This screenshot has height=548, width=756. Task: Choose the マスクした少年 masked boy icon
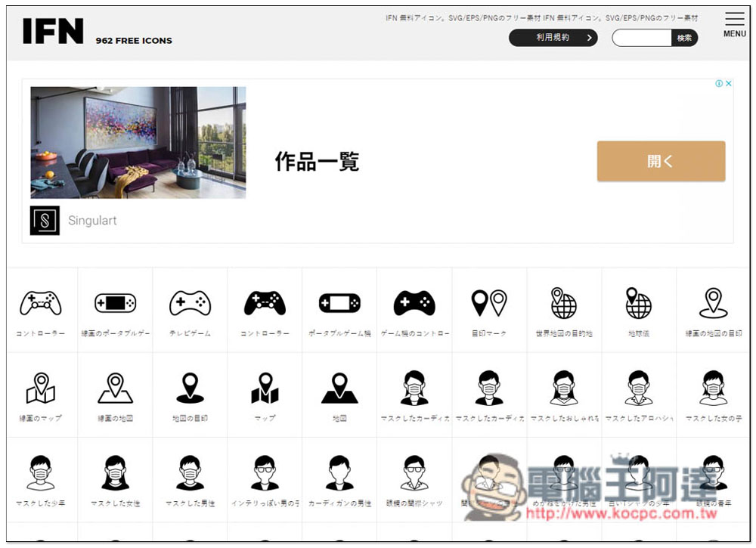(41, 473)
